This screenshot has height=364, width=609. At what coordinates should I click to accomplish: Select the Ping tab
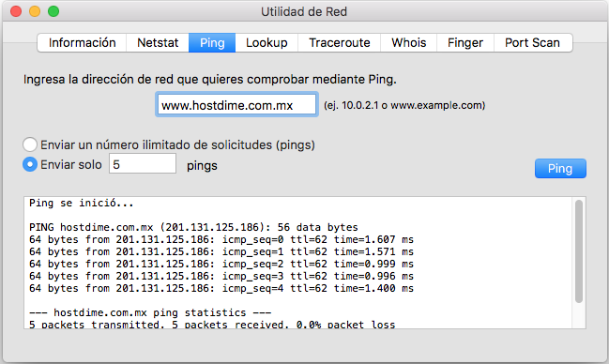tap(212, 43)
